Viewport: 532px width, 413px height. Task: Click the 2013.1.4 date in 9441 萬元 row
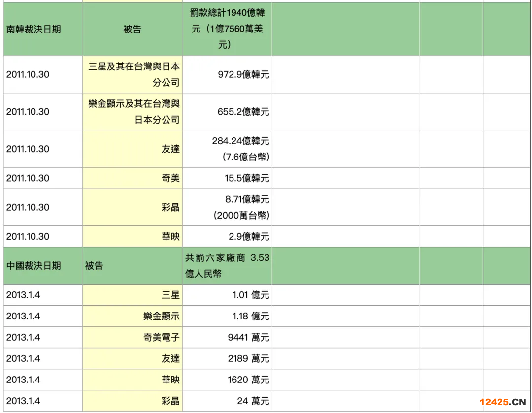pyautogui.click(x=23, y=337)
